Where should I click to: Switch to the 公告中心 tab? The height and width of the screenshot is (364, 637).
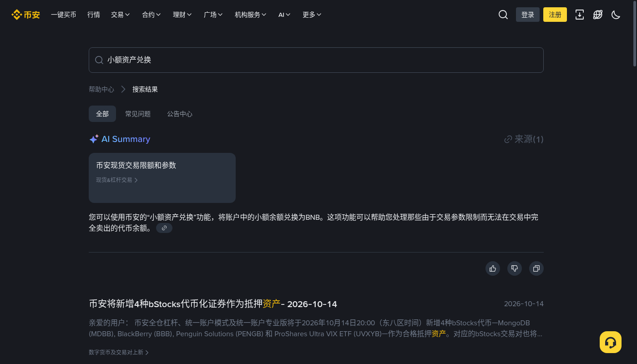click(180, 114)
